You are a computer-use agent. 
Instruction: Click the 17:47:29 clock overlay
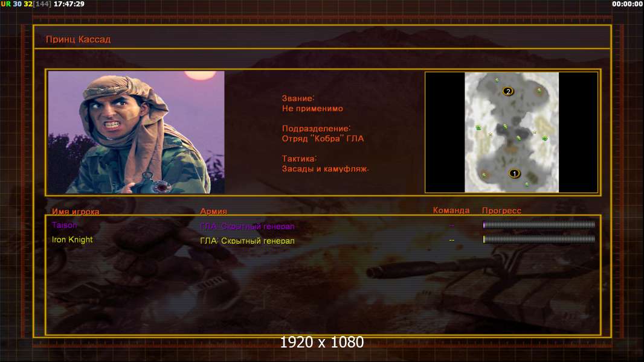click(x=69, y=4)
